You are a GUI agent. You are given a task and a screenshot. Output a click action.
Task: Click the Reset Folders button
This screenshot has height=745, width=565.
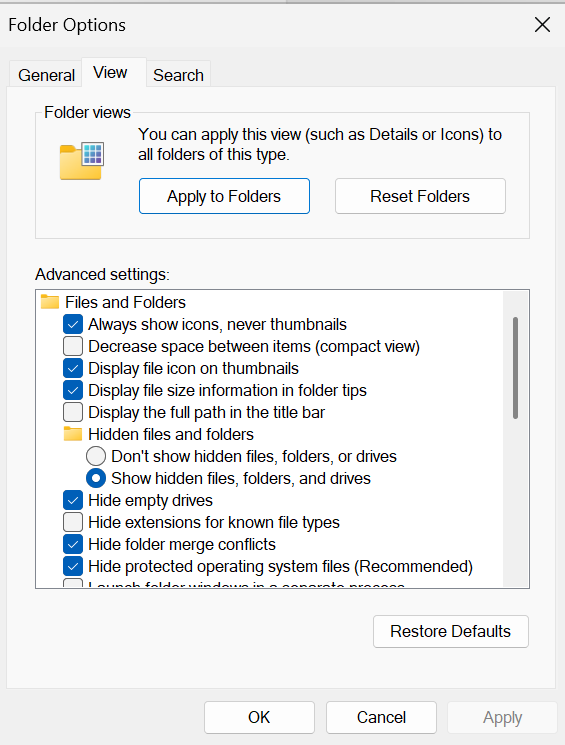[x=420, y=196]
